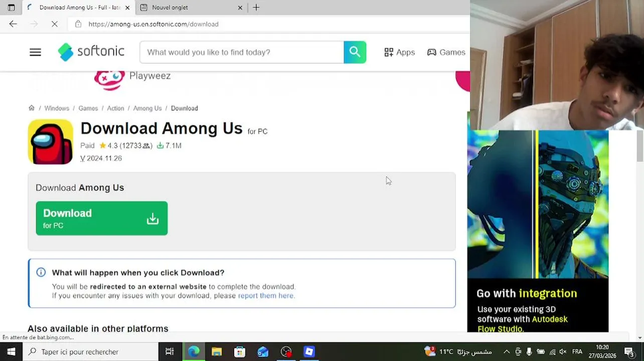
Task: Open the Softonic hamburger menu
Action: pos(35,52)
